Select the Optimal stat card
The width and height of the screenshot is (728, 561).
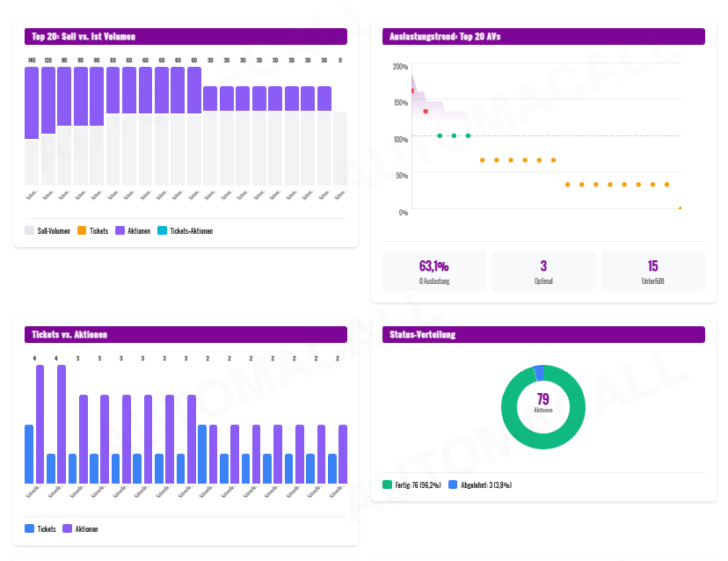(x=543, y=271)
